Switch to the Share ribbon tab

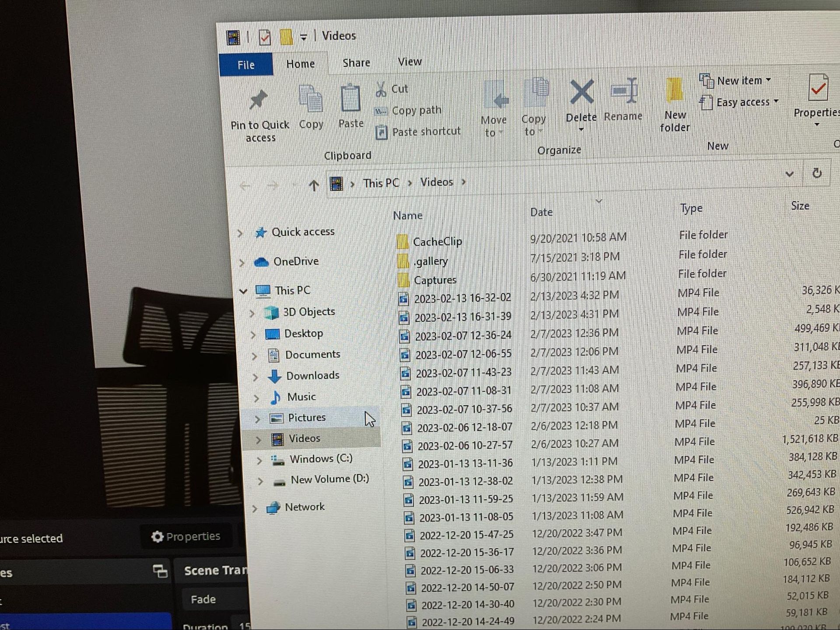coord(356,63)
